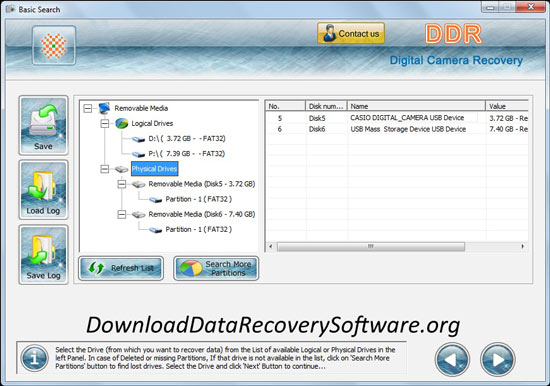Click the Physical Drives disk icon
This screenshot has height=386, width=550.
click(x=121, y=169)
